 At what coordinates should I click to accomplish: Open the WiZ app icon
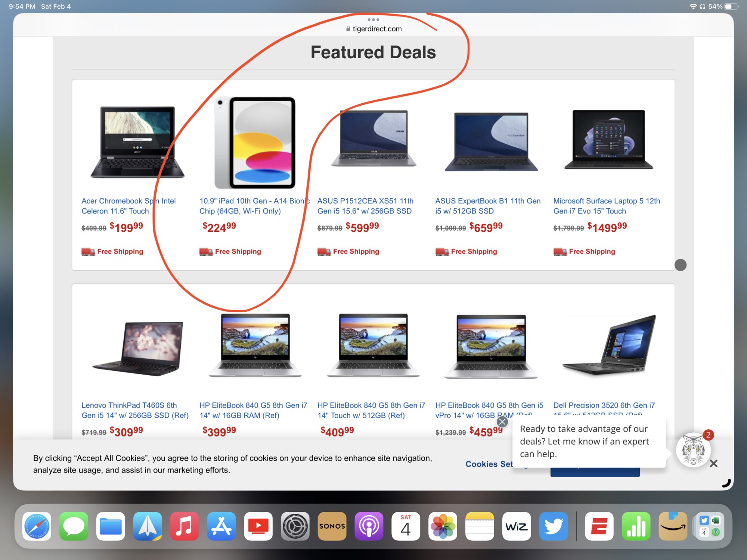click(516, 526)
